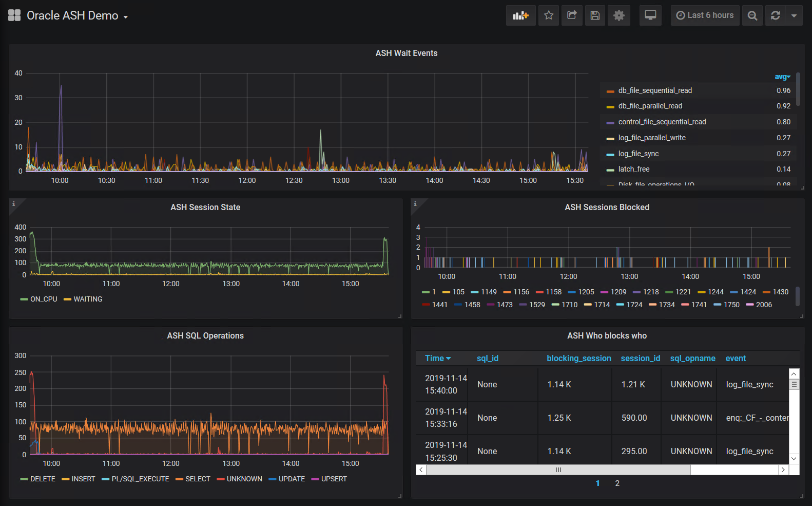This screenshot has height=506, width=812.
Task: Toggle log_file_sync legend series
Action: click(639, 154)
